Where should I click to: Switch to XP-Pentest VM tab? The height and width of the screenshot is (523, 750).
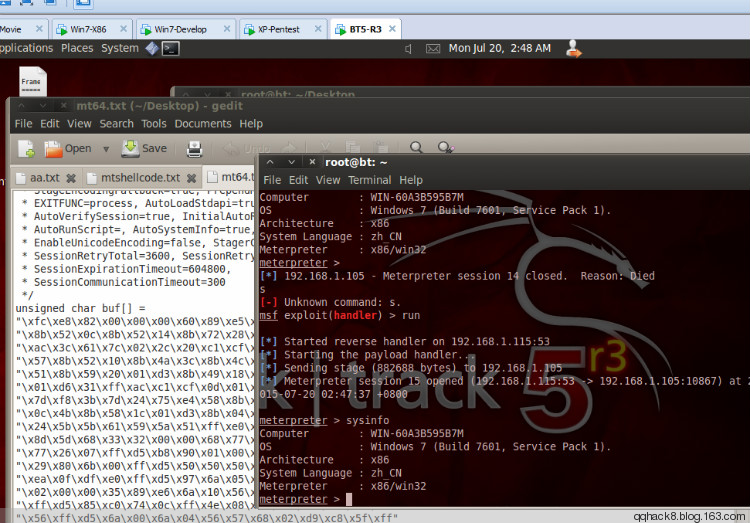(x=278, y=30)
